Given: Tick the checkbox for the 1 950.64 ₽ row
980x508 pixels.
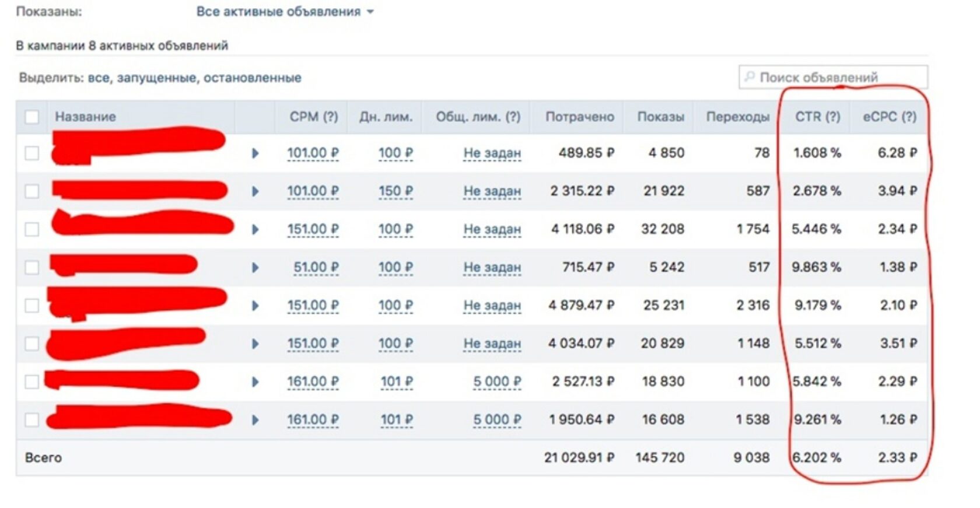Looking at the screenshot, I should point(32,420).
